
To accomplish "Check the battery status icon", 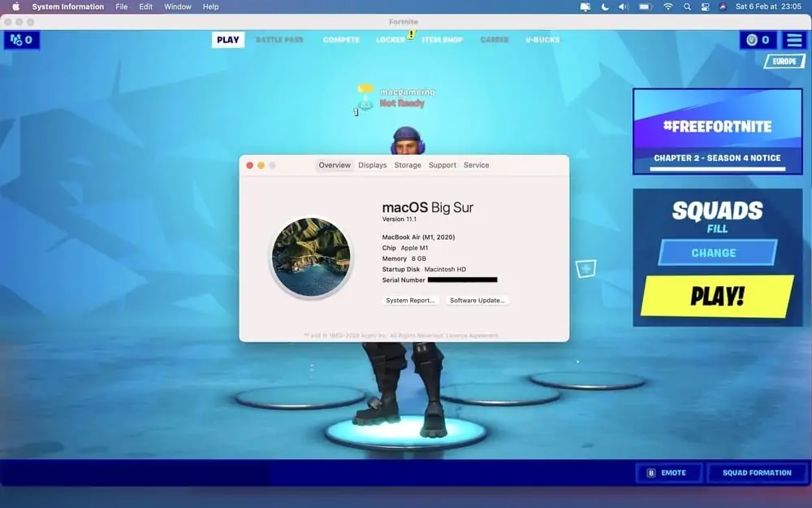I will 646,7.
